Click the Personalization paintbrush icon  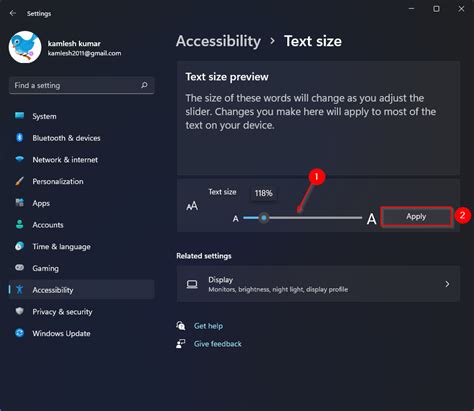point(20,181)
